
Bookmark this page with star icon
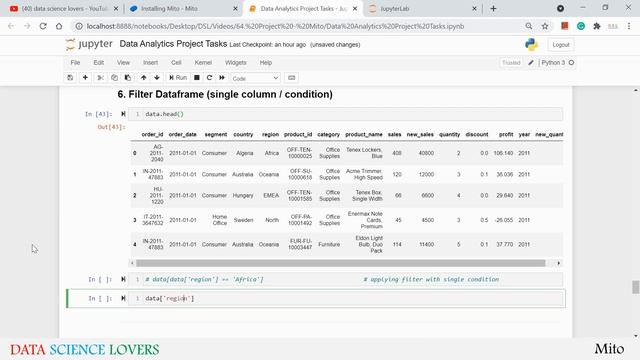(545, 26)
